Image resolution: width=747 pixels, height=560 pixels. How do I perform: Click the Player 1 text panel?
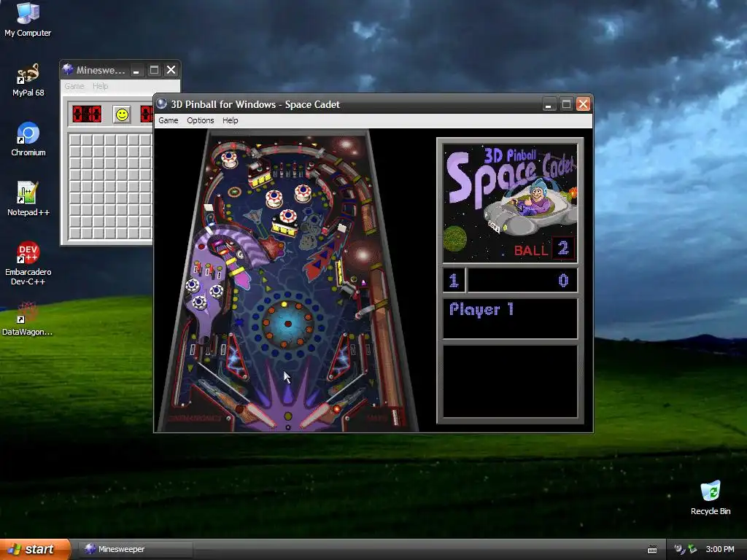[510, 318]
